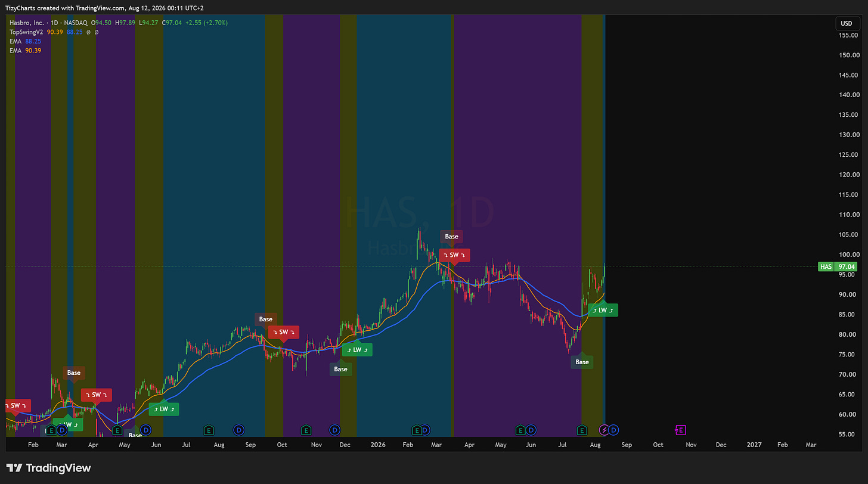Click the green LW signal label from December 2025

[357, 350]
